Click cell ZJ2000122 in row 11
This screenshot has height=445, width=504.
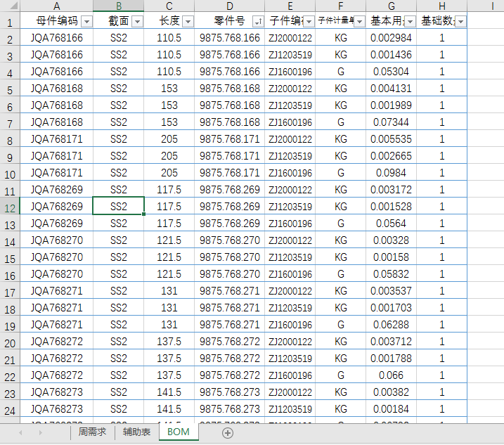coord(290,190)
